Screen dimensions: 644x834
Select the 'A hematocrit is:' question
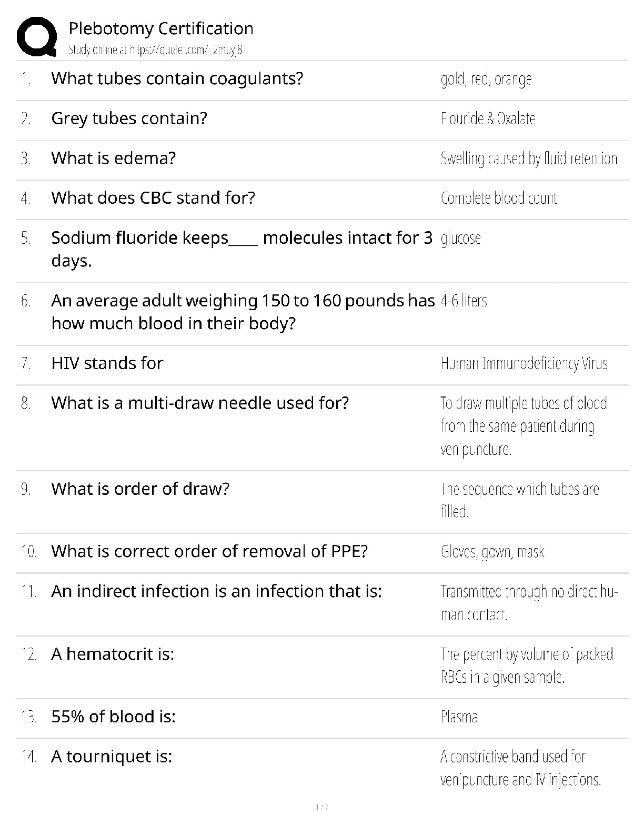(112, 654)
